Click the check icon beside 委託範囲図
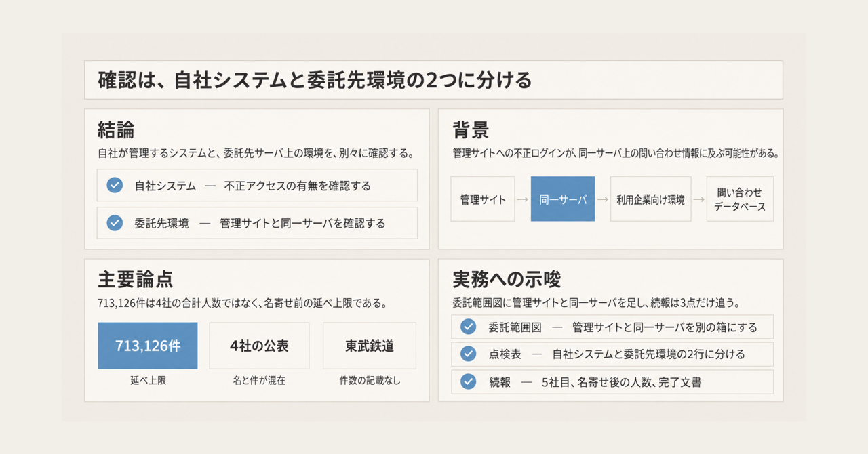The width and height of the screenshot is (868, 454). pyautogui.click(x=468, y=327)
